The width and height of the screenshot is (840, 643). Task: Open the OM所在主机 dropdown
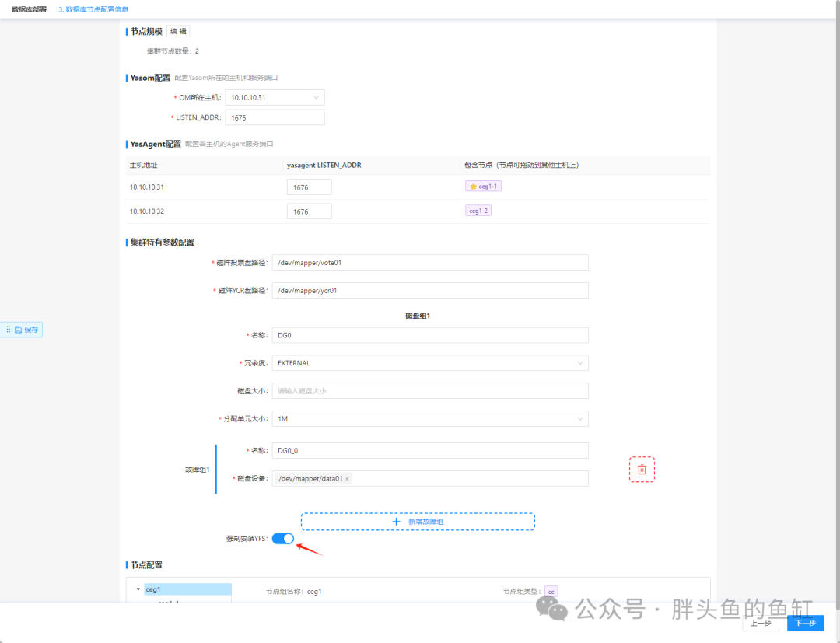(275, 97)
